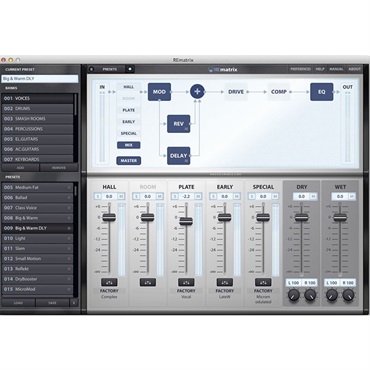Mute the DRY channel
Image resolution: width=370 pixels, height=370 pixels.
313,197
